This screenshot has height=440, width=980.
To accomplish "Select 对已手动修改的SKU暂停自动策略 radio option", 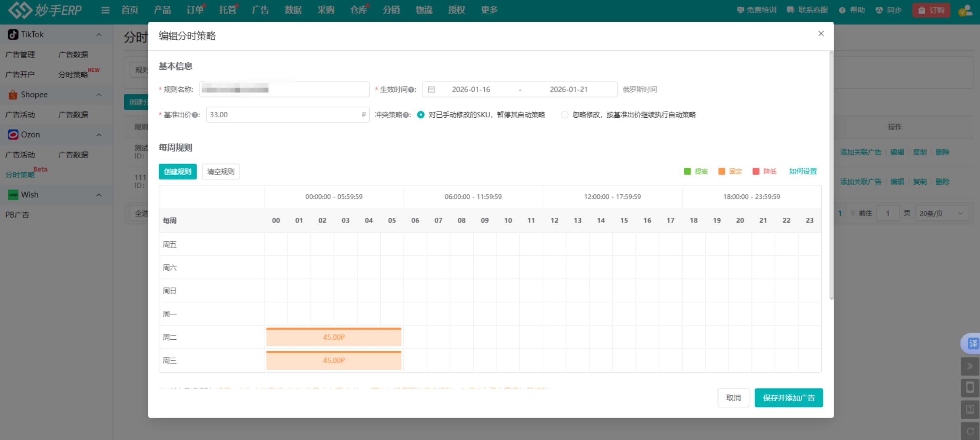I will [421, 115].
